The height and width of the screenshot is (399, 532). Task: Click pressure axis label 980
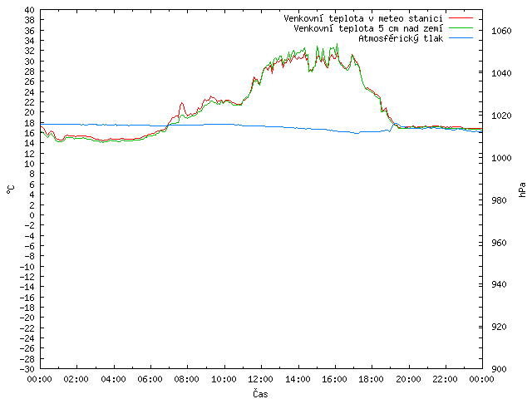(x=499, y=200)
